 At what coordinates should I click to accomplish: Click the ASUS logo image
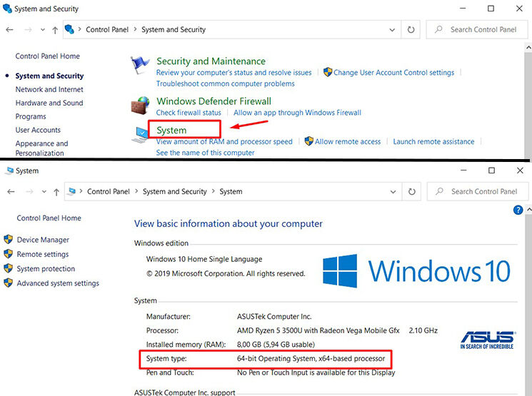(487, 340)
